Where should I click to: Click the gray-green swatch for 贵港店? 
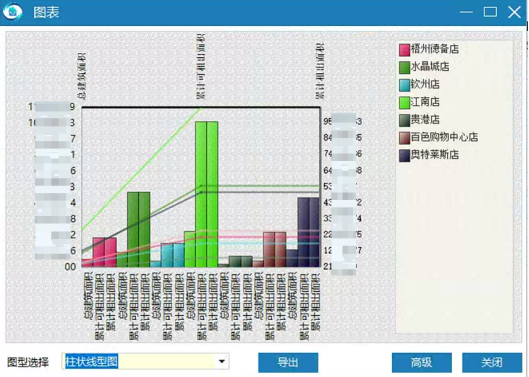[404, 120]
